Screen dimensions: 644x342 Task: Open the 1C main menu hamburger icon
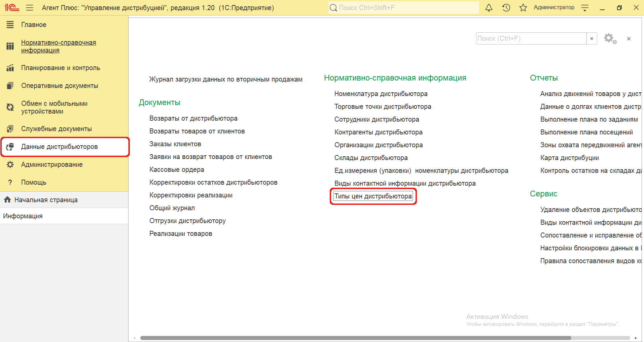point(30,7)
